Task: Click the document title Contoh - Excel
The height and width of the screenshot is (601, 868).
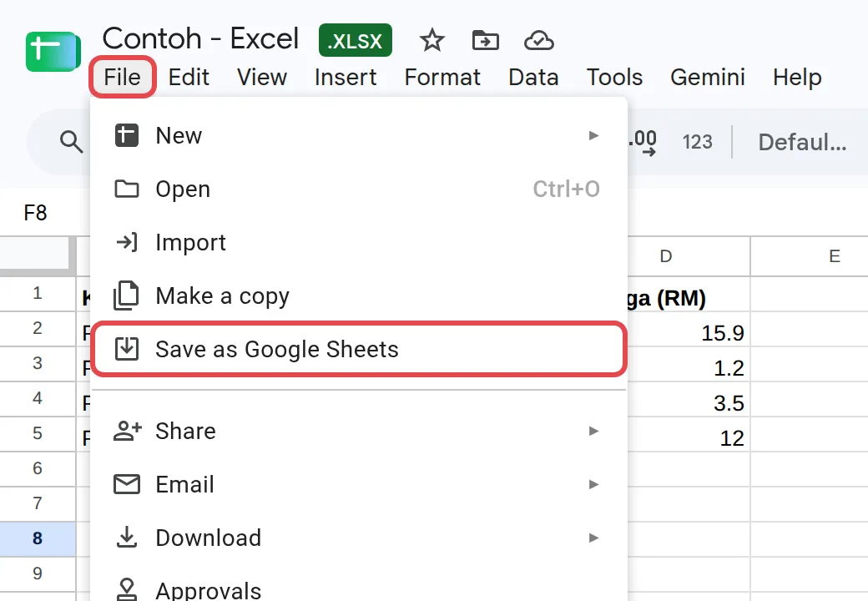Action: 200,38
